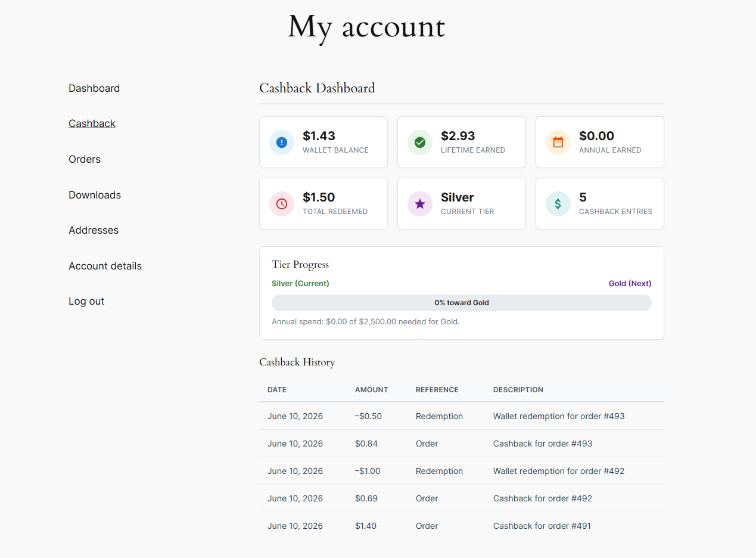Click the AMOUNT column header

pos(372,390)
